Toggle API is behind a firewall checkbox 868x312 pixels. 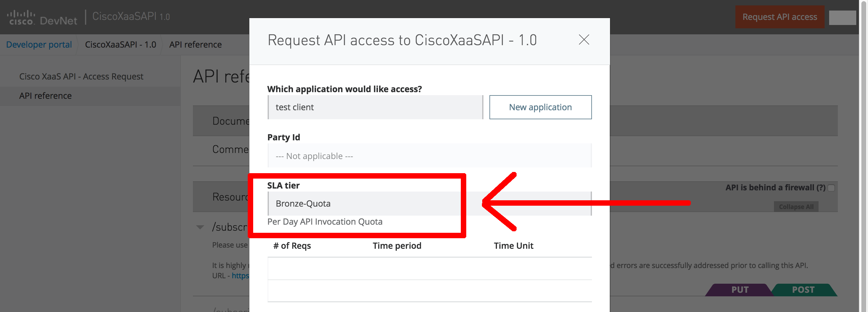[831, 188]
